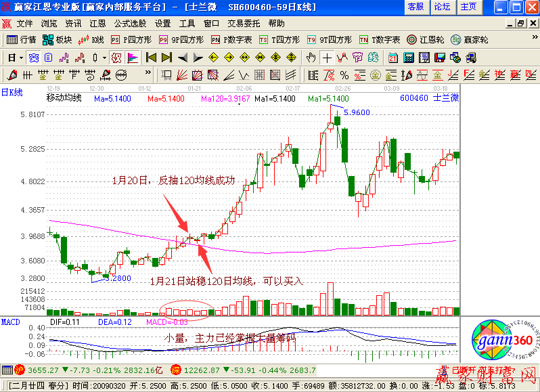The width and height of the screenshot is (540, 392).
Task: Open the 赢家轮 wheel tool
Action: coord(469,39)
